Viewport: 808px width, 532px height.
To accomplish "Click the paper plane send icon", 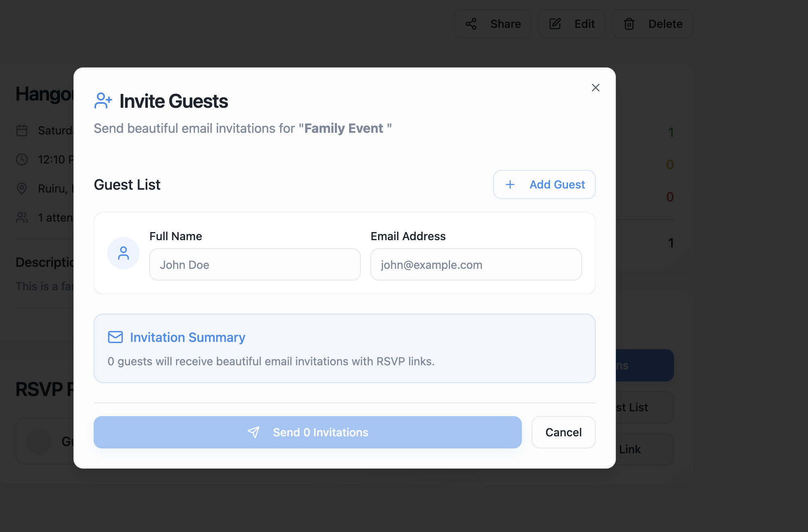I will pos(253,432).
